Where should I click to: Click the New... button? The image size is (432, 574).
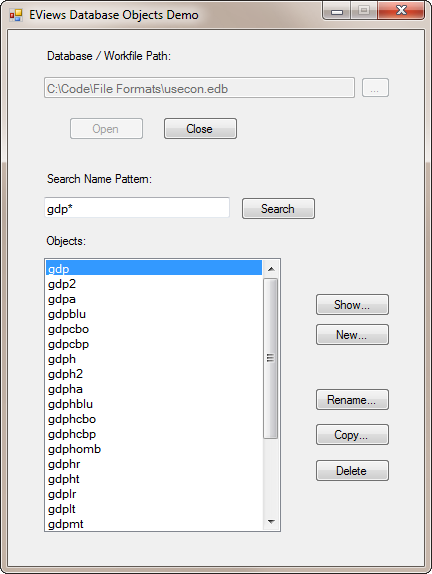tap(352, 335)
